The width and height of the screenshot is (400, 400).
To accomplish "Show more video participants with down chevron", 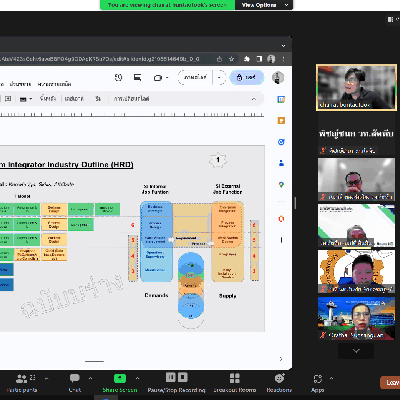I will [356, 351].
